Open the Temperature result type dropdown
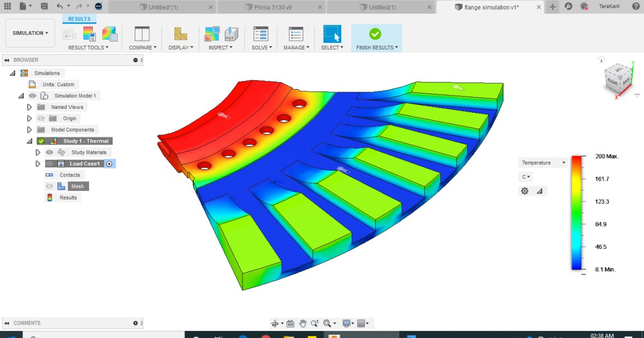 pos(543,163)
